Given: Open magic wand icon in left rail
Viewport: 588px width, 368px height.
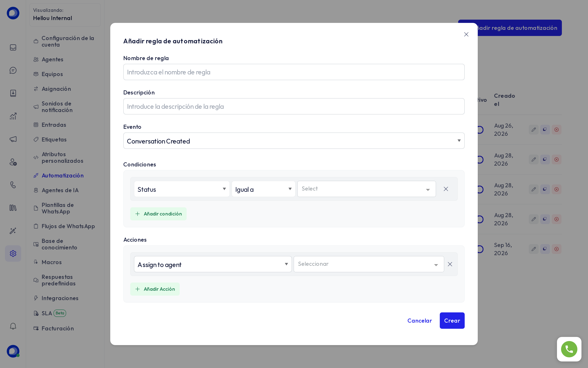Looking at the screenshot, I should click(x=13, y=230).
